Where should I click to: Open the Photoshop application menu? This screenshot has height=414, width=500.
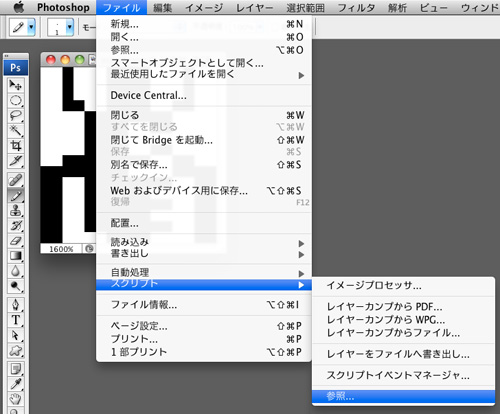[x=63, y=7]
